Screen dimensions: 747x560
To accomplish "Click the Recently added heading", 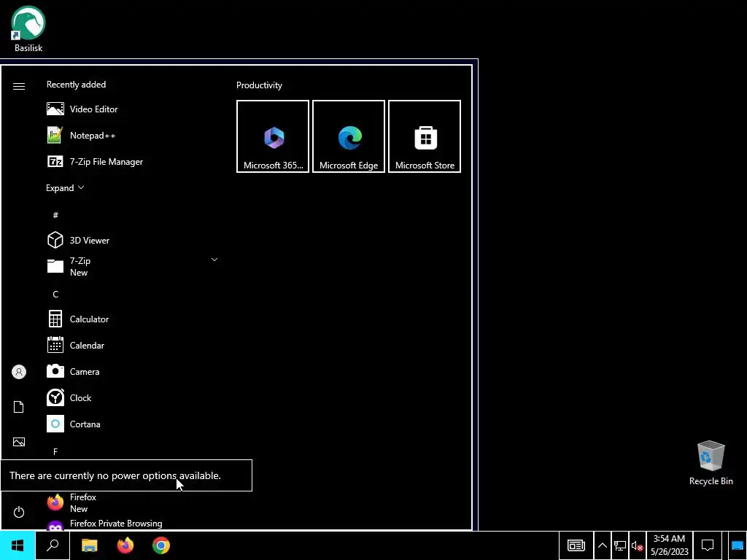I will [76, 85].
